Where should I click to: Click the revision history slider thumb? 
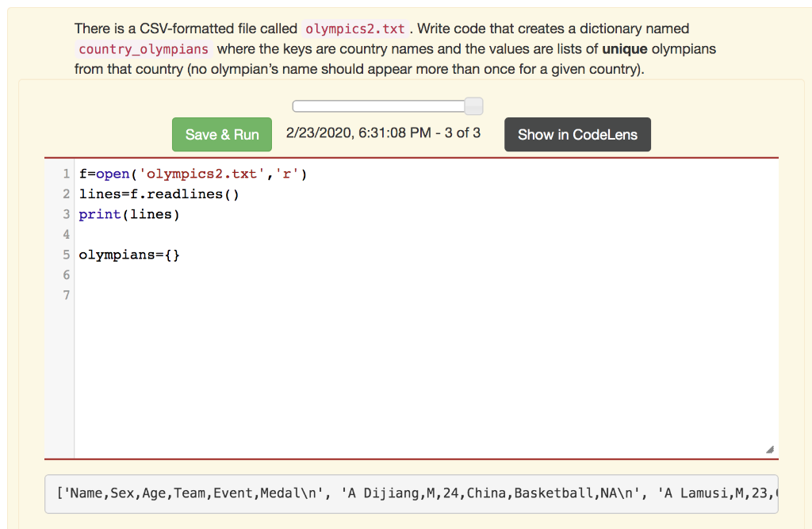click(x=473, y=105)
